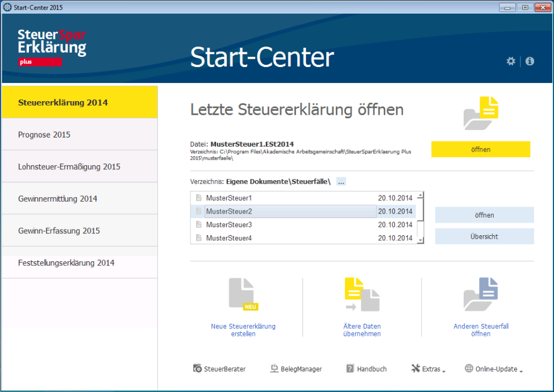The width and height of the screenshot is (554, 392).
Task: Select the Prognose 2015 tab
Action: [x=80, y=135]
